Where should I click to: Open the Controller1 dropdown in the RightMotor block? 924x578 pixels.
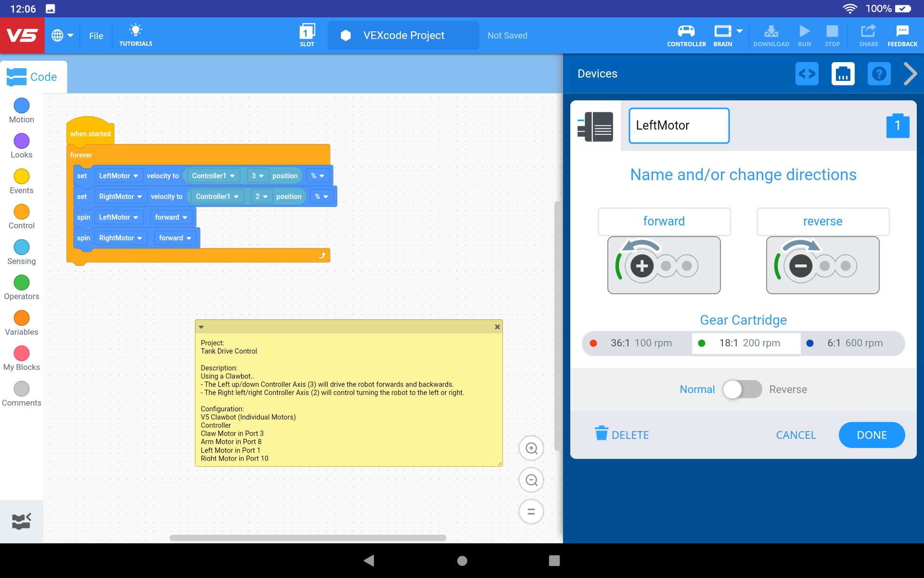coord(216,196)
